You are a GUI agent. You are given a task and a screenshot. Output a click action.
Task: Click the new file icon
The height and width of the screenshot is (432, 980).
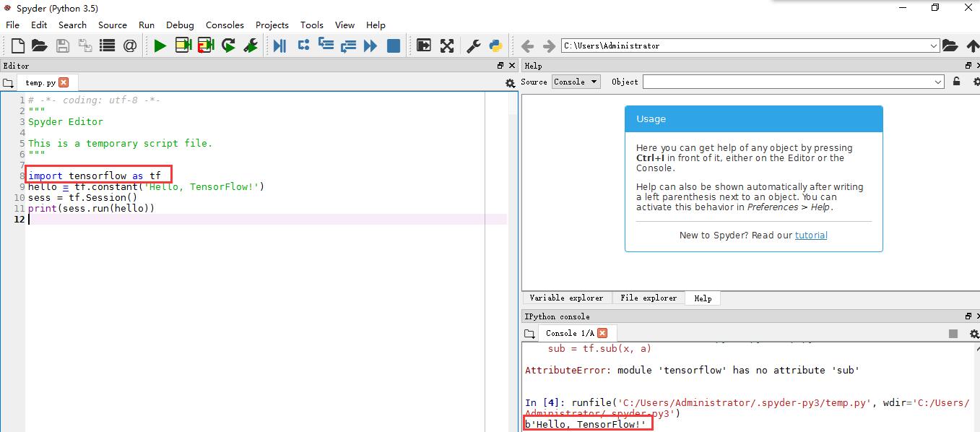point(18,46)
